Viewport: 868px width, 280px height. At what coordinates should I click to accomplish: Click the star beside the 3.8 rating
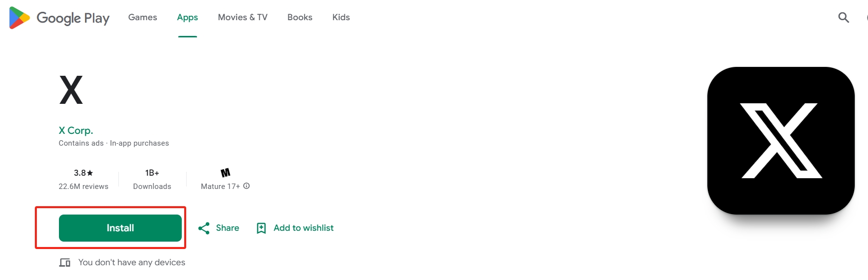[x=90, y=173]
